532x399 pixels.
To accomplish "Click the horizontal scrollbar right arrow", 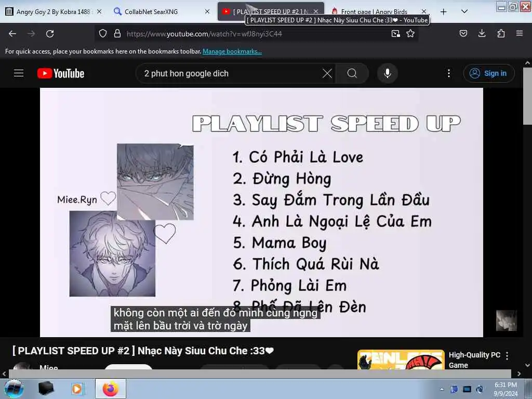I will pos(519,374).
